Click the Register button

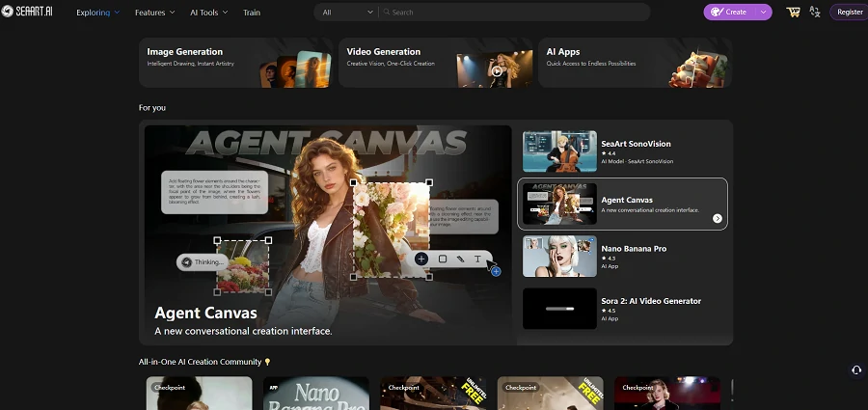tap(850, 13)
